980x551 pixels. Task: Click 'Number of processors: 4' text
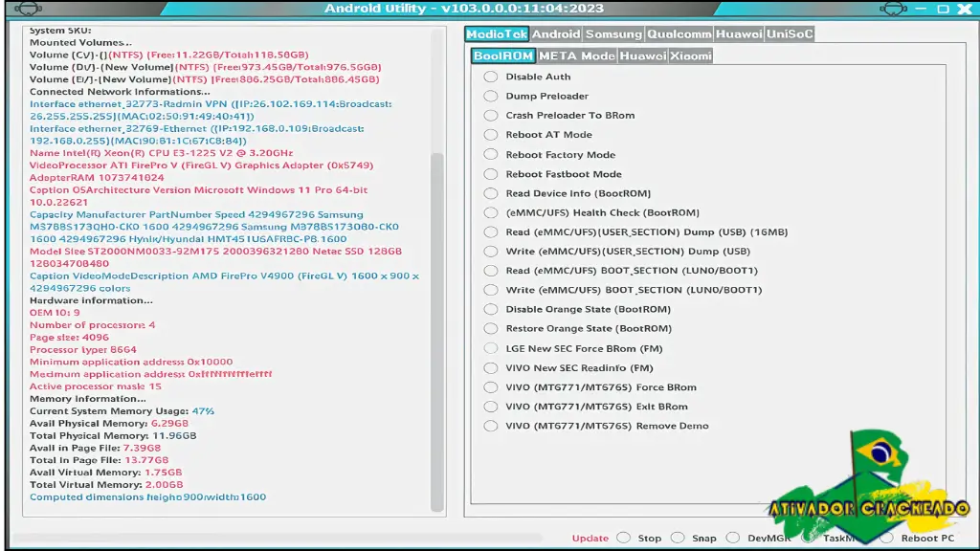click(92, 325)
